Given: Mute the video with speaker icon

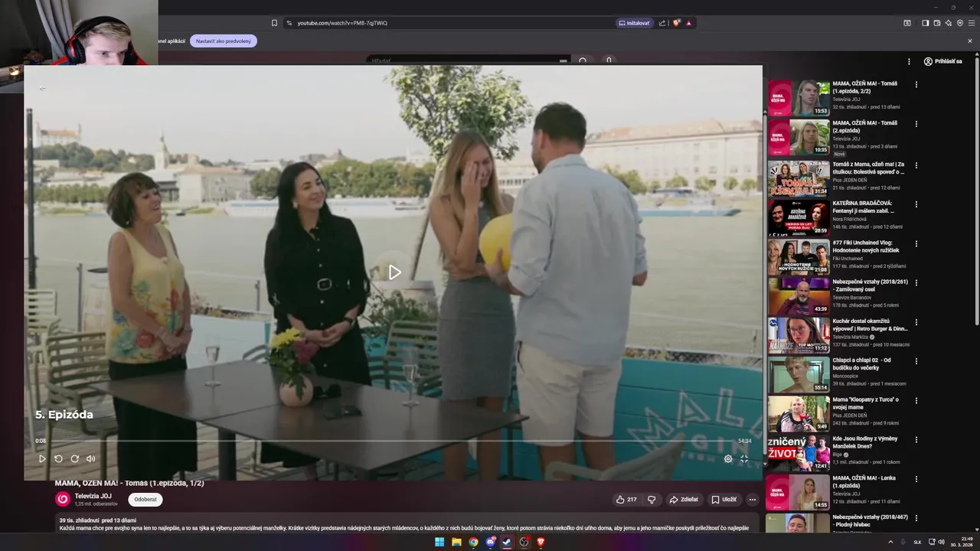Looking at the screenshot, I should [x=90, y=458].
